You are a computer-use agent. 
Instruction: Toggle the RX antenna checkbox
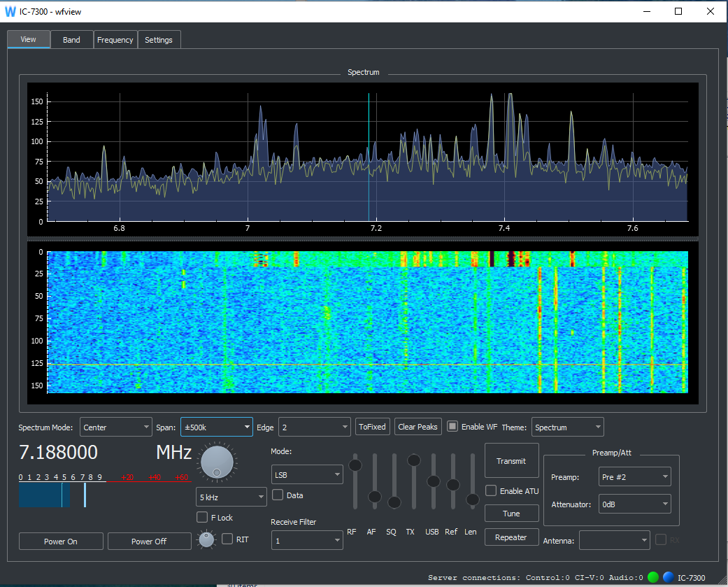(x=661, y=539)
